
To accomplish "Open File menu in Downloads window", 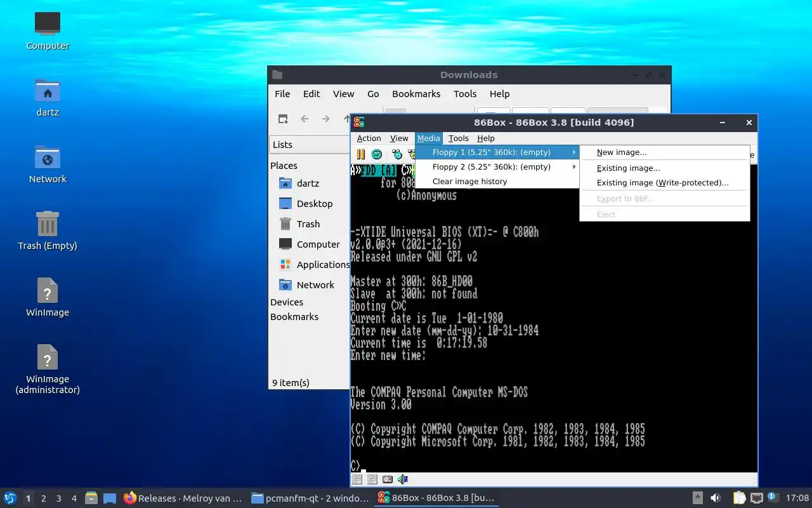I will tap(282, 94).
